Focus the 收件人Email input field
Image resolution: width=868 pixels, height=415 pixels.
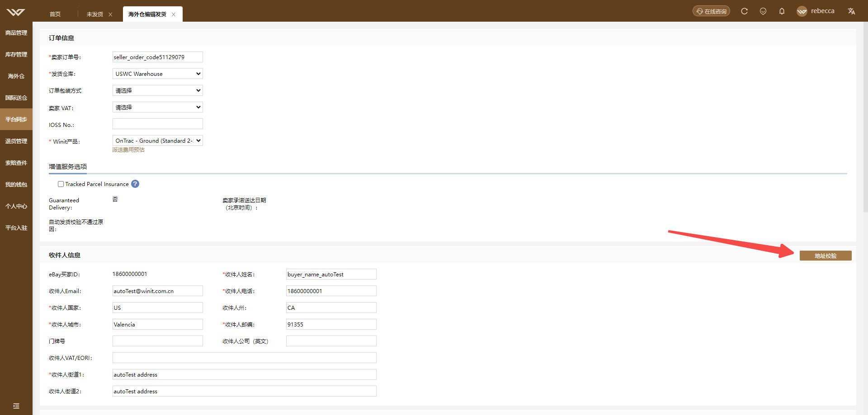157,291
